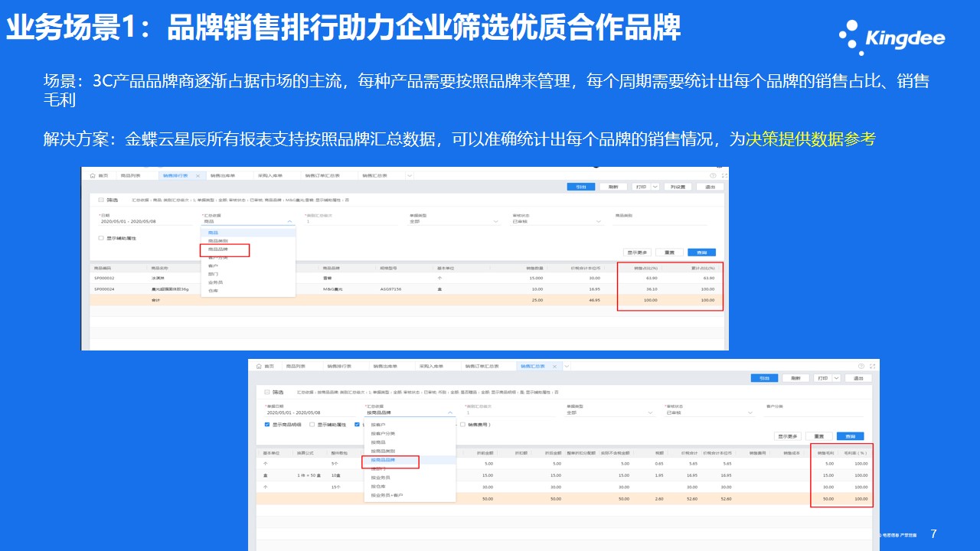Collapse the 汇总依据 dropdown showing 按商品品牌
Screen dimensions: 980x551
(450, 412)
